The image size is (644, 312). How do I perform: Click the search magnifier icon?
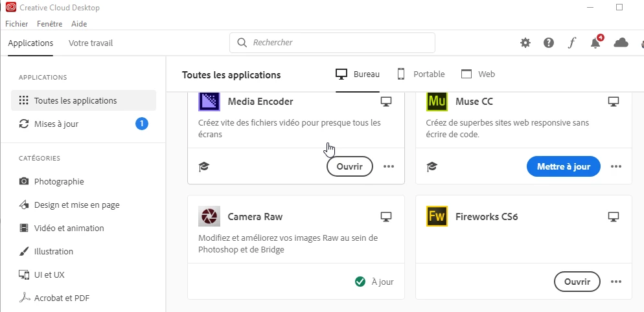click(x=242, y=43)
